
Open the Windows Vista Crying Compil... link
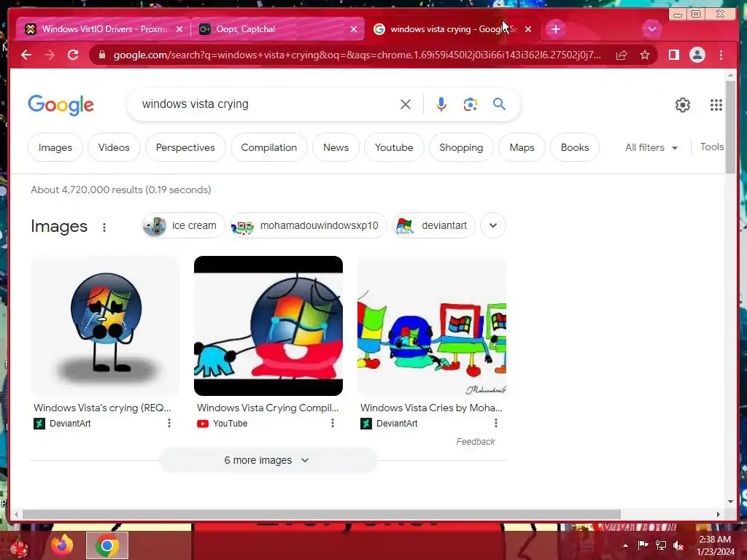[268, 408]
